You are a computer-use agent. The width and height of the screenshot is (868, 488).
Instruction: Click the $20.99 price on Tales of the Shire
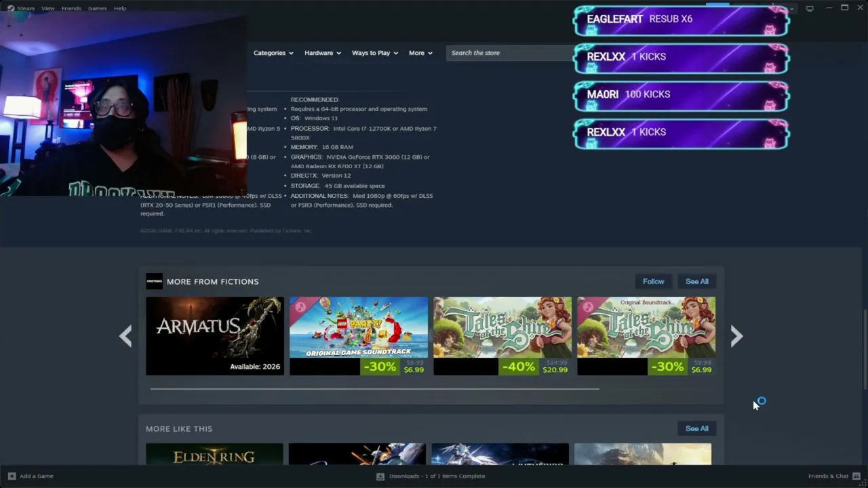click(555, 369)
